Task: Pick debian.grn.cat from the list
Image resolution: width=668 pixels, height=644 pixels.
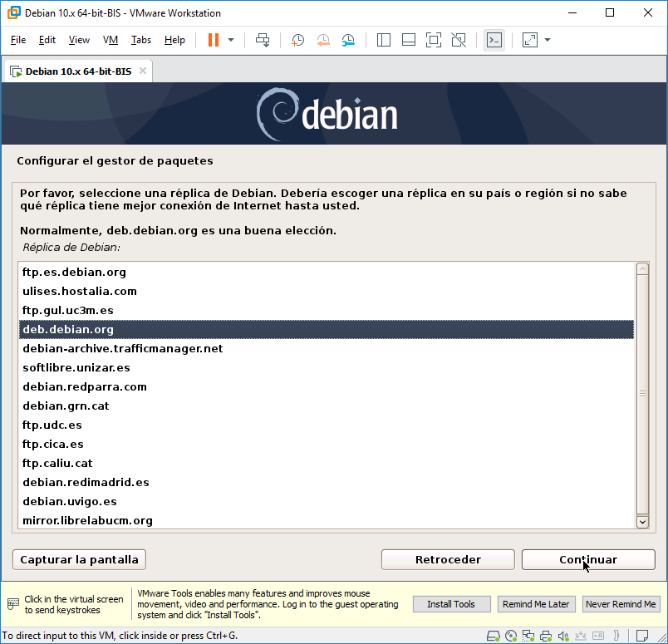Action: [327, 406]
